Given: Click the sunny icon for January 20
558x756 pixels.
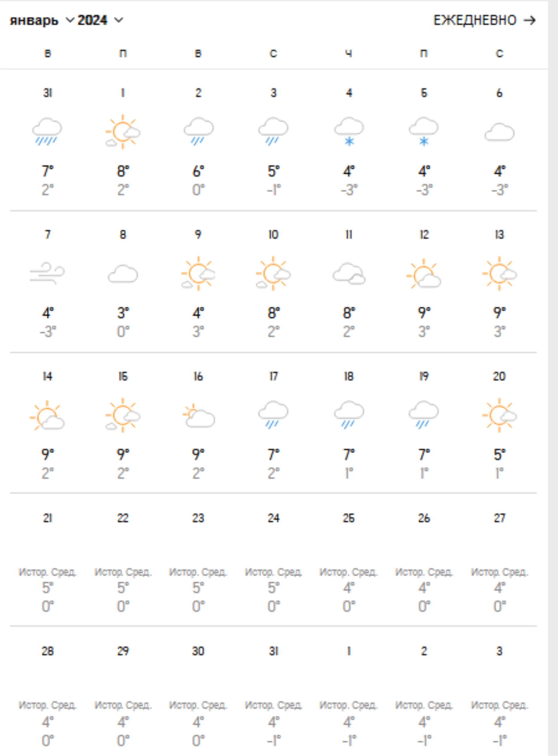Looking at the screenshot, I should [499, 415].
